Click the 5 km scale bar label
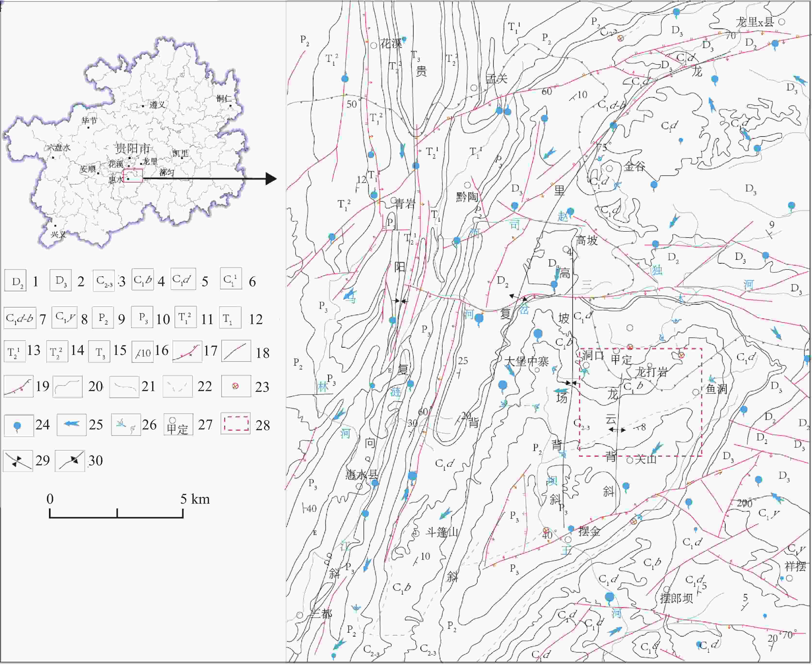The width and height of the screenshot is (812, 665). [195, 500]
